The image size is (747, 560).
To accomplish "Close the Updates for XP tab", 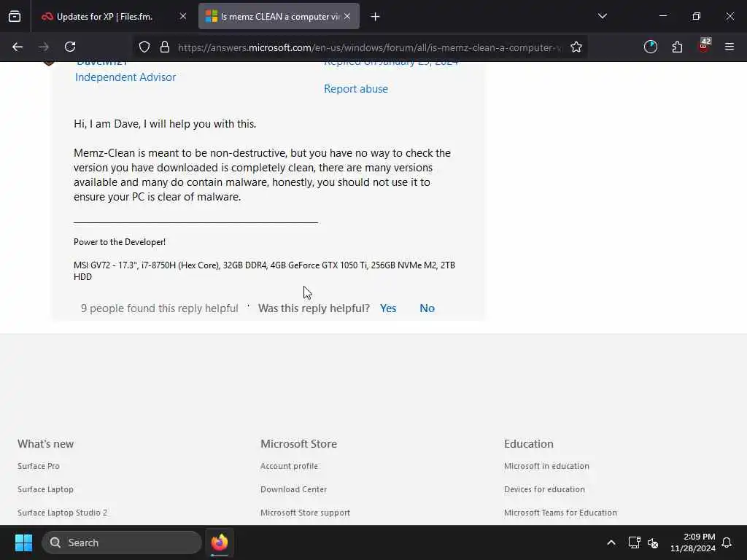I will (183, 17).
